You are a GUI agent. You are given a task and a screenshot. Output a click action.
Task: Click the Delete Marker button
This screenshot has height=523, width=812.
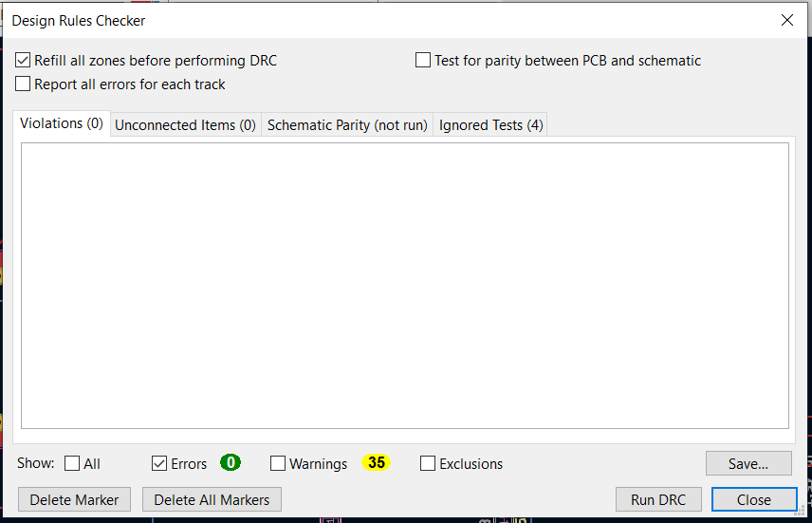75,499
